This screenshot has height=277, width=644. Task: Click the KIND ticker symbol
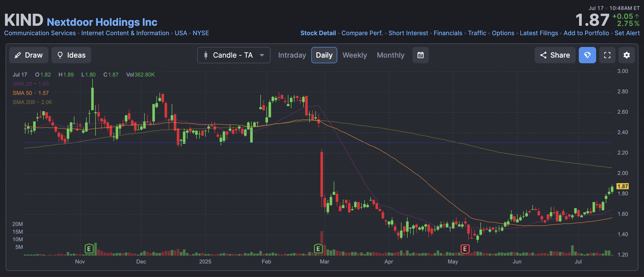coord(24,20)
